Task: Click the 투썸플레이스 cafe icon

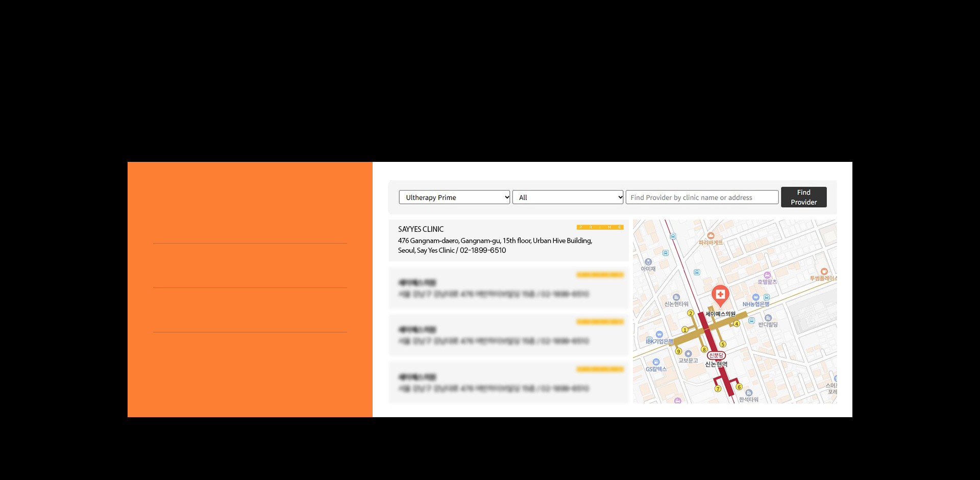Action: coord(824,271)
